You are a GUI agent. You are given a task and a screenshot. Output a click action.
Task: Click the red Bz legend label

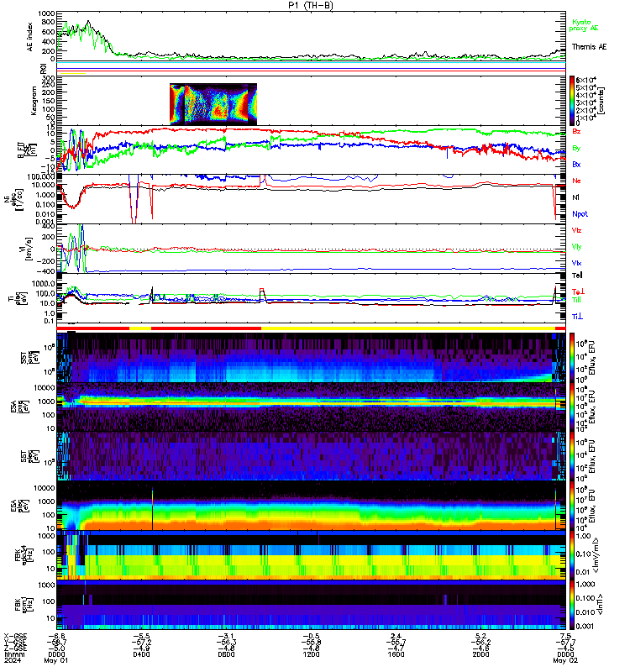[576, 131]
